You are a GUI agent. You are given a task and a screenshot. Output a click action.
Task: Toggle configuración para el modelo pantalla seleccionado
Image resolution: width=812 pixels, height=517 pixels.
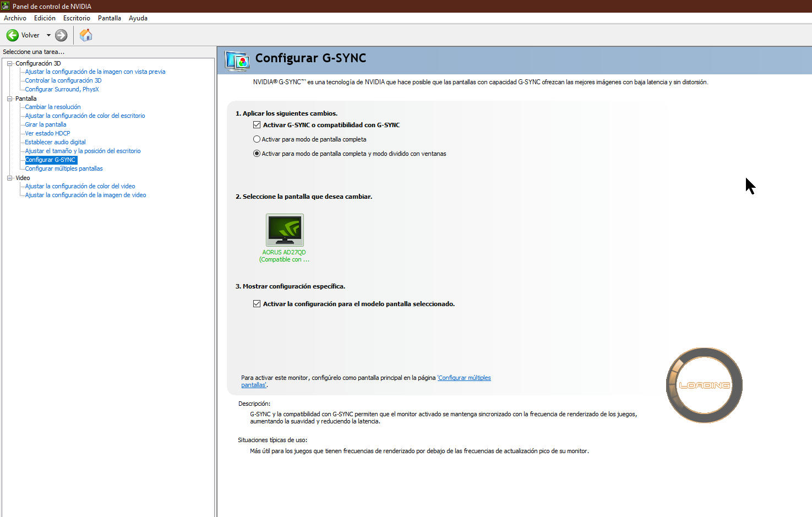pyautogui.click(x=257, y=304)
